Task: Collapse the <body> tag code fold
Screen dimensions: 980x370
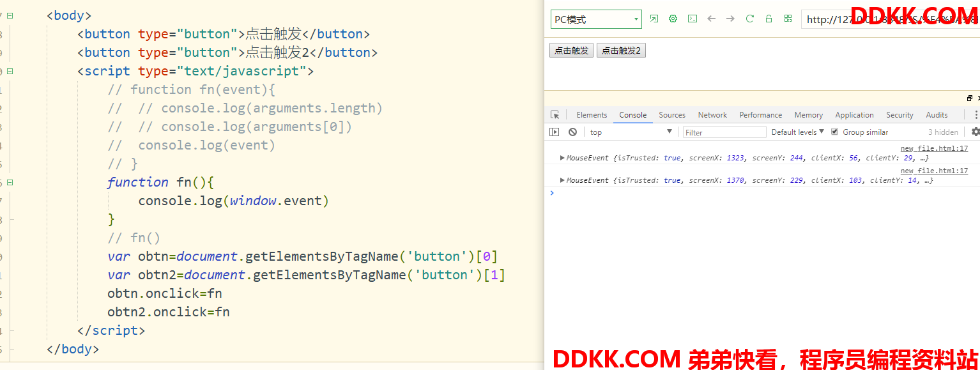Action: coord(10,15)
